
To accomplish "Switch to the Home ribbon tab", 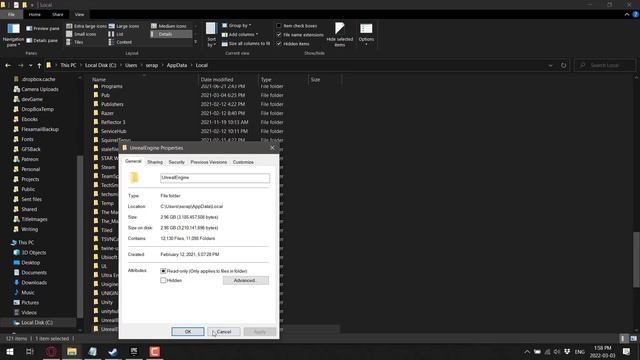I will pos(35,14).
